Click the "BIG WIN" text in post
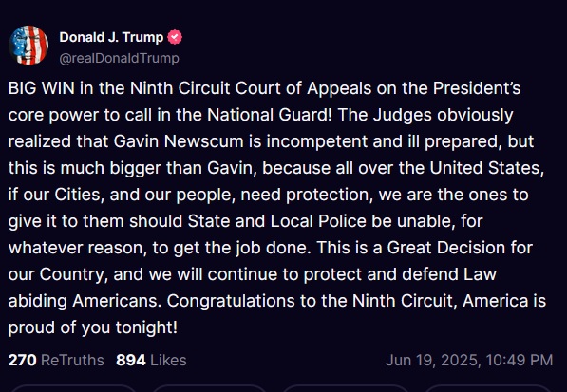The height and width of the screenshot is (392, 567). [x=41, y=88]
